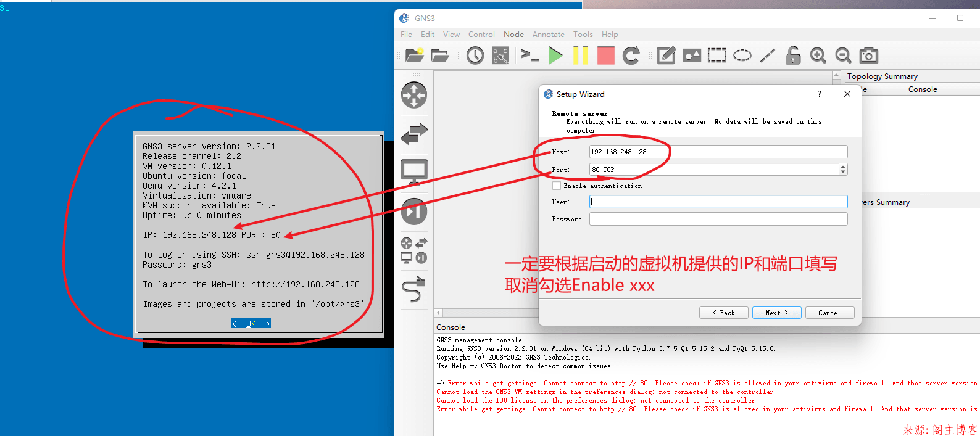Open the Help menu

[610, 35]
